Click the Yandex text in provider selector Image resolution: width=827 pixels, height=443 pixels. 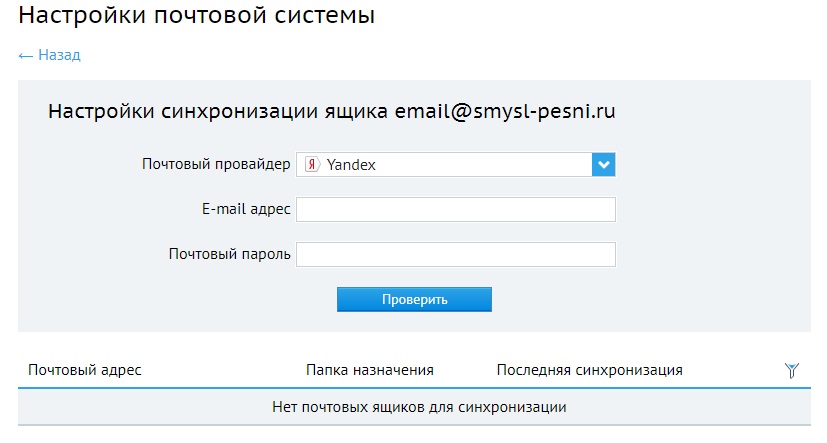click(351, 165)
